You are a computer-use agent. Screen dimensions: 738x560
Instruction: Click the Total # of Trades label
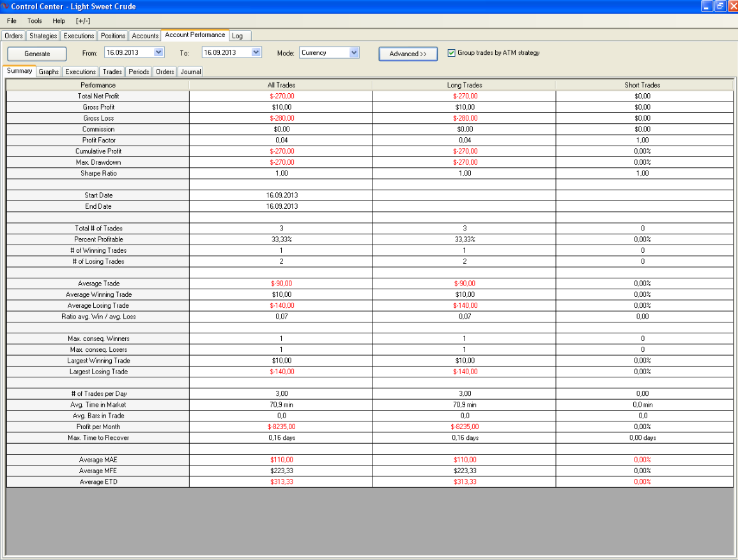pyautogui.click(x=98, y=229)
